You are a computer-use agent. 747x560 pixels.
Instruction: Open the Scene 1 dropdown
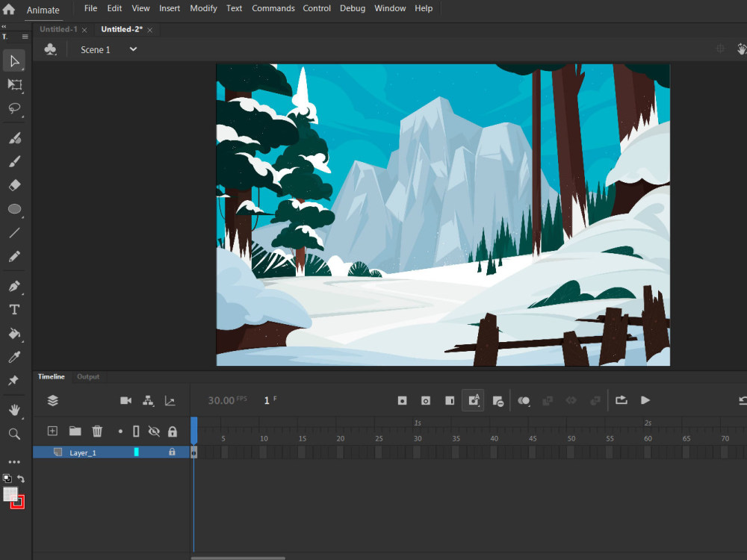(133, 49)
